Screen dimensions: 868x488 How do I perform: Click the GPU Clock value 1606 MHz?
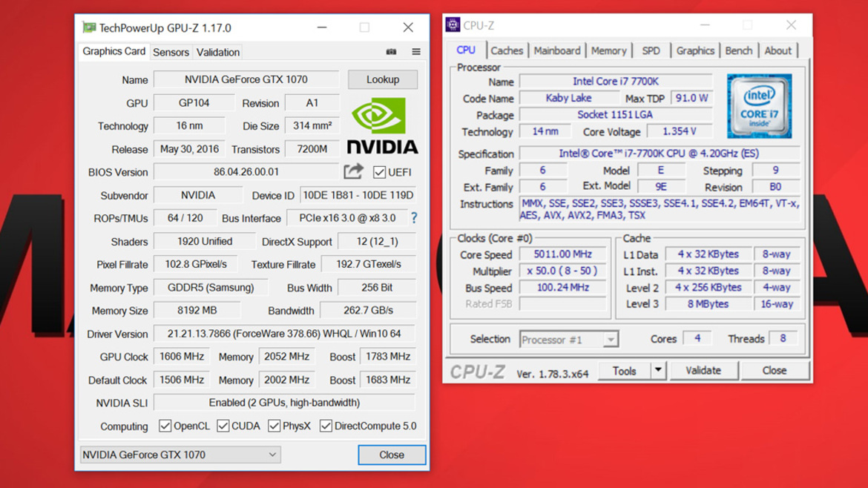(182, 356)
